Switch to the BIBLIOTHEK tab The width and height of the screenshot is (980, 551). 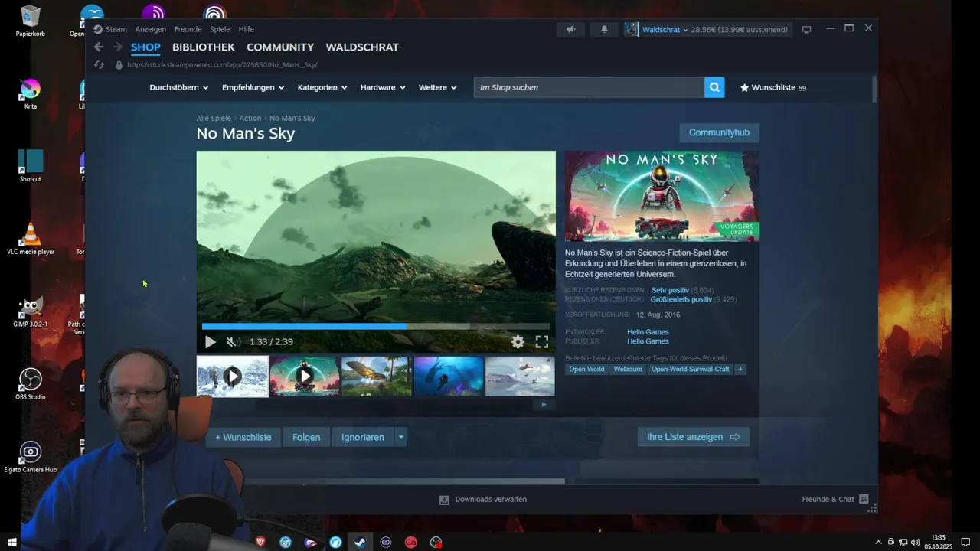[204, 47]
